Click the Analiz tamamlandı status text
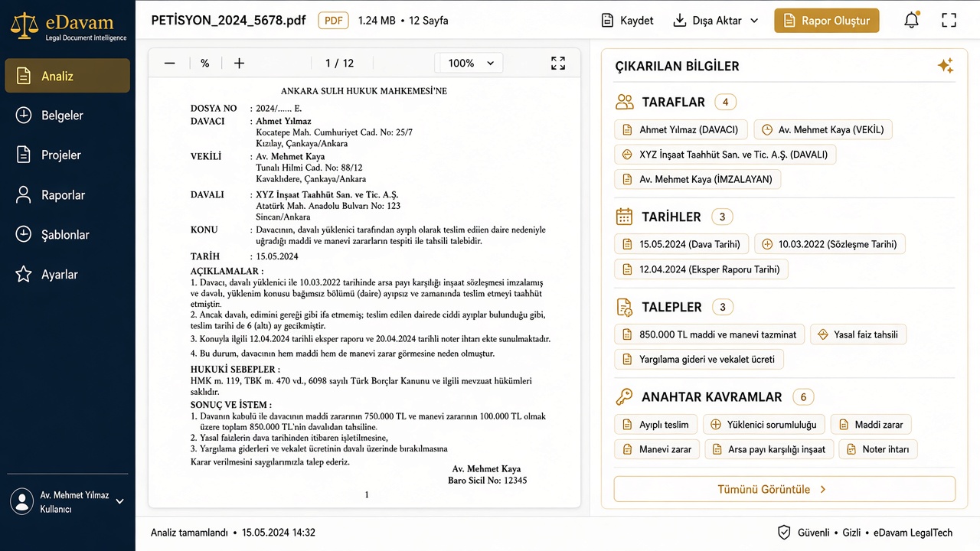The height and width of the screenshot is (551, 980). pos(190,533)
